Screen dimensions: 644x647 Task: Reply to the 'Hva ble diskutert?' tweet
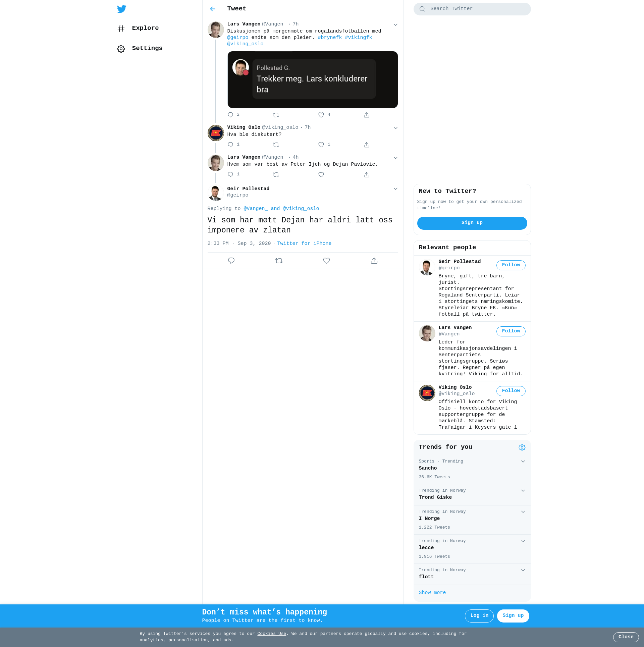tap(230, 145)
